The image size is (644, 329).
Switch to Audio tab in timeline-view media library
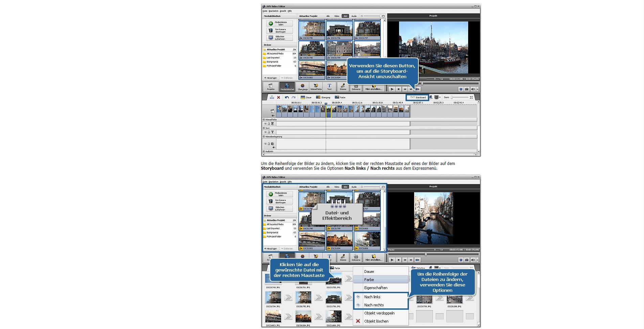click(x=354, y=16)
